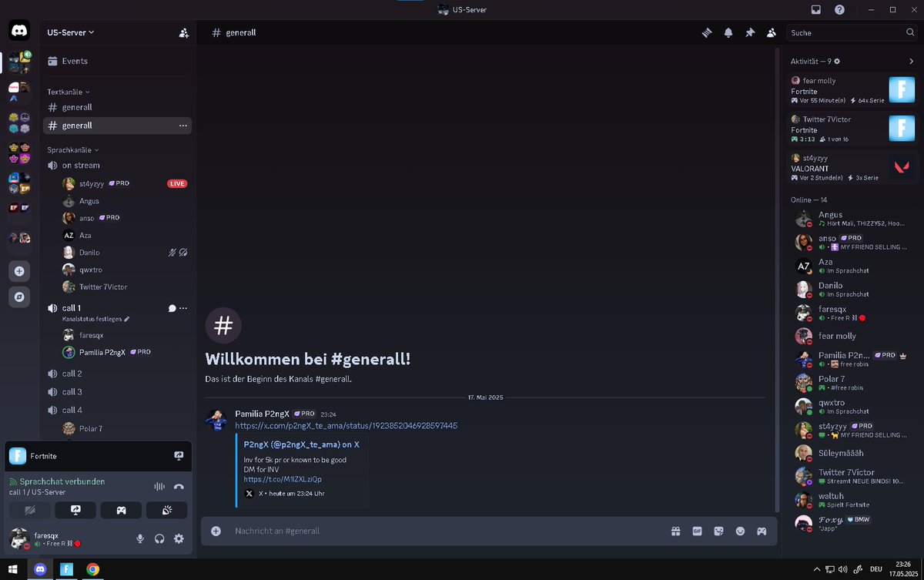Open the US-Server name dropdown
Viewport: 924px width, 580px height.
71,32
